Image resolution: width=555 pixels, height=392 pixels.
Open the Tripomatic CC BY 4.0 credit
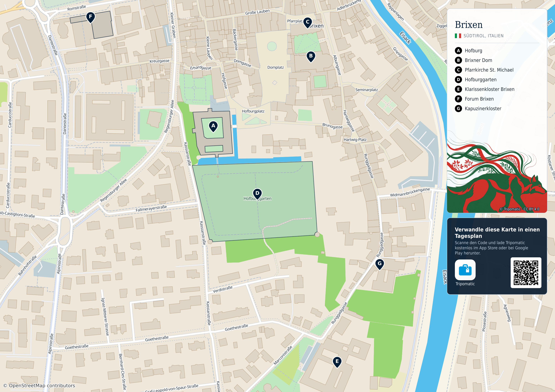click(519, 209)
